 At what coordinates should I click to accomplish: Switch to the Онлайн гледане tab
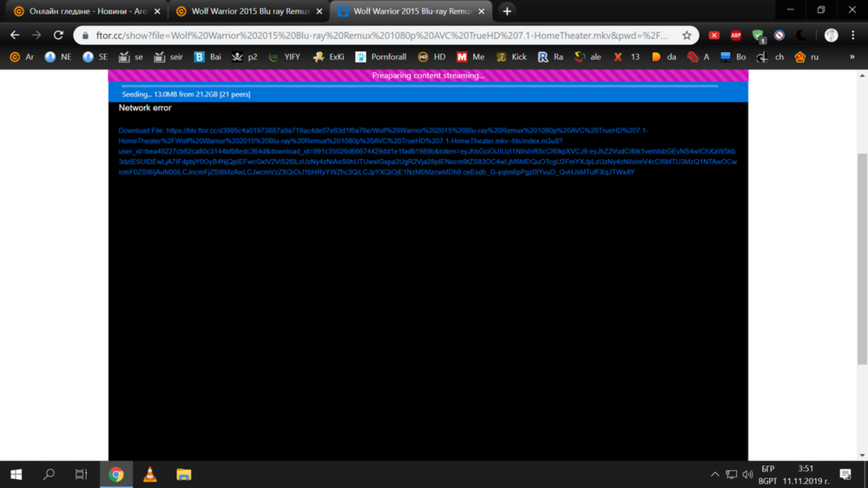coord(85,11)
